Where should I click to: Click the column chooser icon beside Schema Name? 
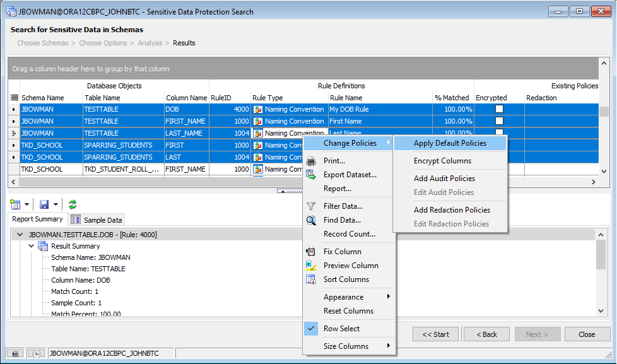[x=14, y=98]
